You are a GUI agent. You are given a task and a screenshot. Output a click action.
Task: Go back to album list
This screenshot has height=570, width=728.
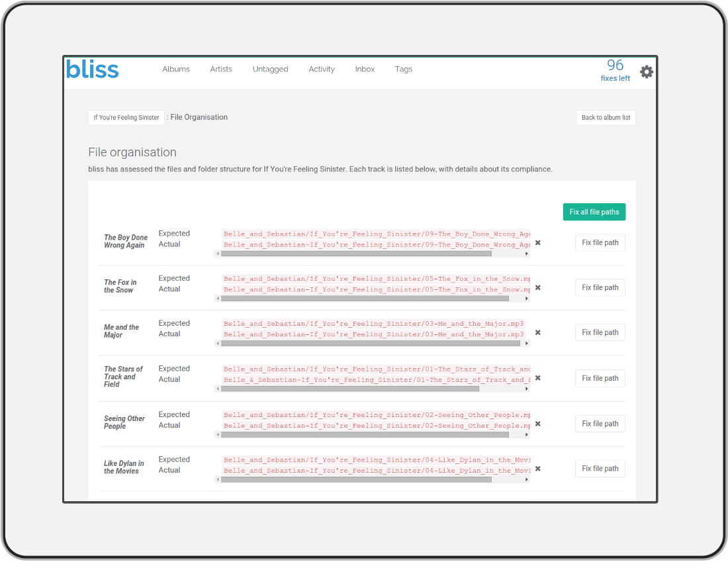click(606, 118)
